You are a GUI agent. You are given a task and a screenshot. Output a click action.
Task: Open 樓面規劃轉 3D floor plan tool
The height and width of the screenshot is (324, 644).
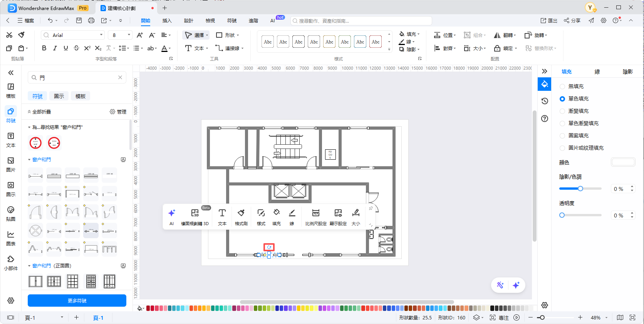(195, 217)
